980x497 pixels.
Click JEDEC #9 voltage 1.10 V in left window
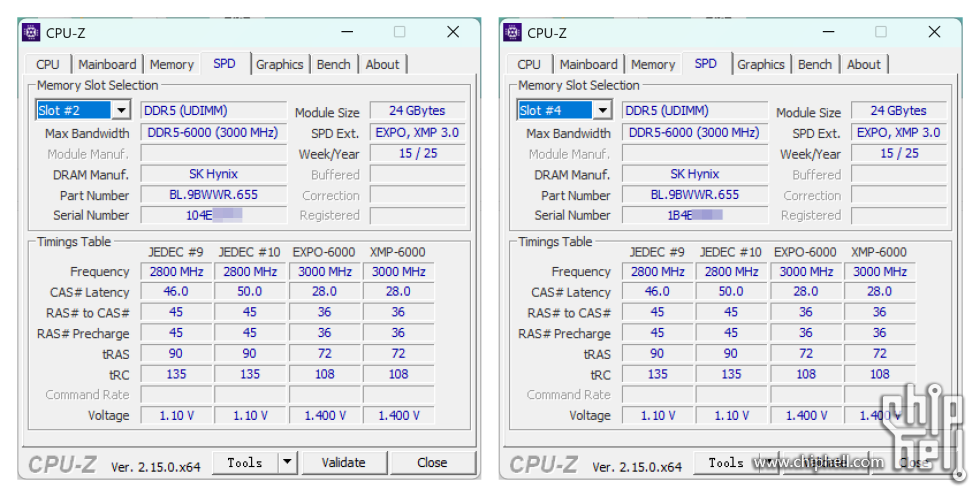tap(176, 415)
